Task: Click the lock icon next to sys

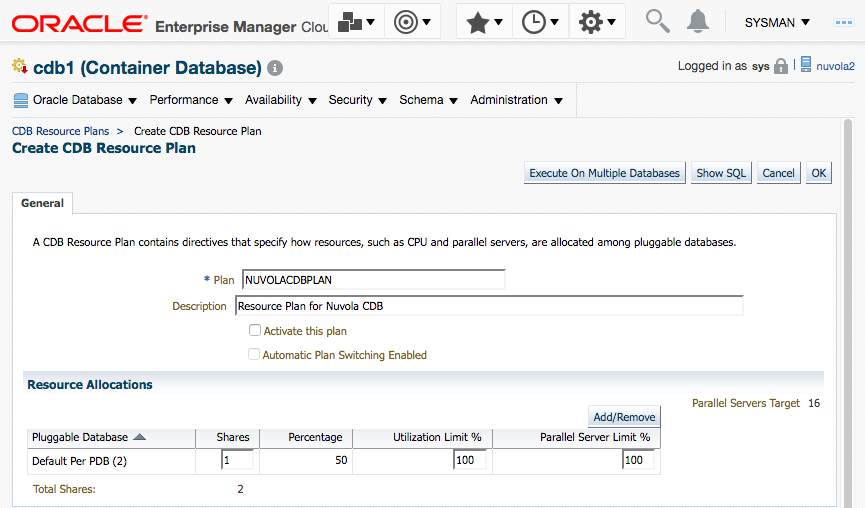Action: [x=781, y=66]
